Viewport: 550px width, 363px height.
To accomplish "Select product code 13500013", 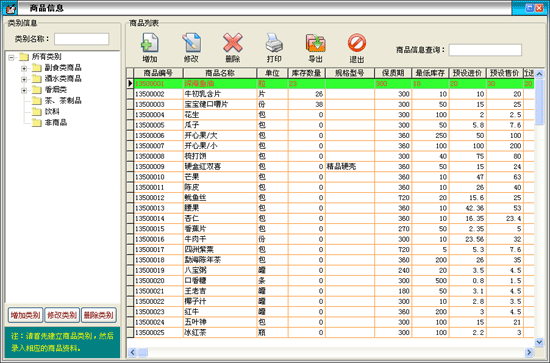I will pos(158,208).
